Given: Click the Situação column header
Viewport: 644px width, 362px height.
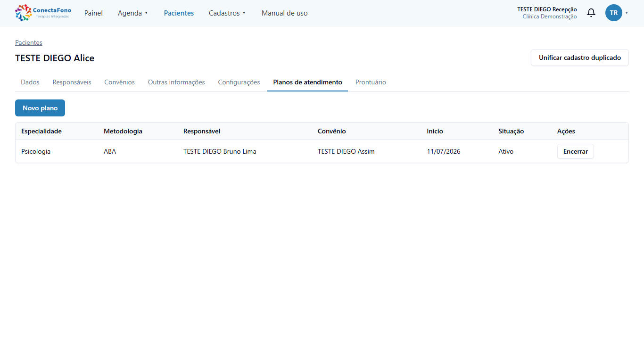Looking at the screenshot, I should point(511,131).
